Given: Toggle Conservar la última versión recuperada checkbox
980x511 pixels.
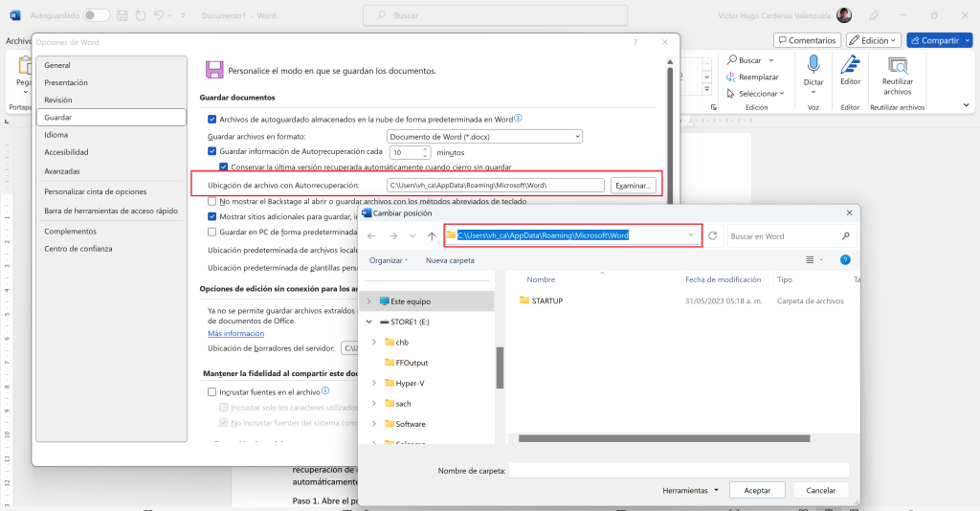Looking at the screenshot, I should coord(223,167).
